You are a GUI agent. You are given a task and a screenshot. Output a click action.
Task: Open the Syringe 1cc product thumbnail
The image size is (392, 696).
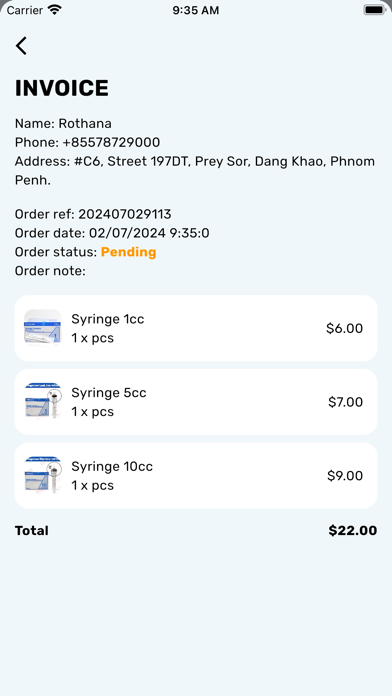point(43,328)
